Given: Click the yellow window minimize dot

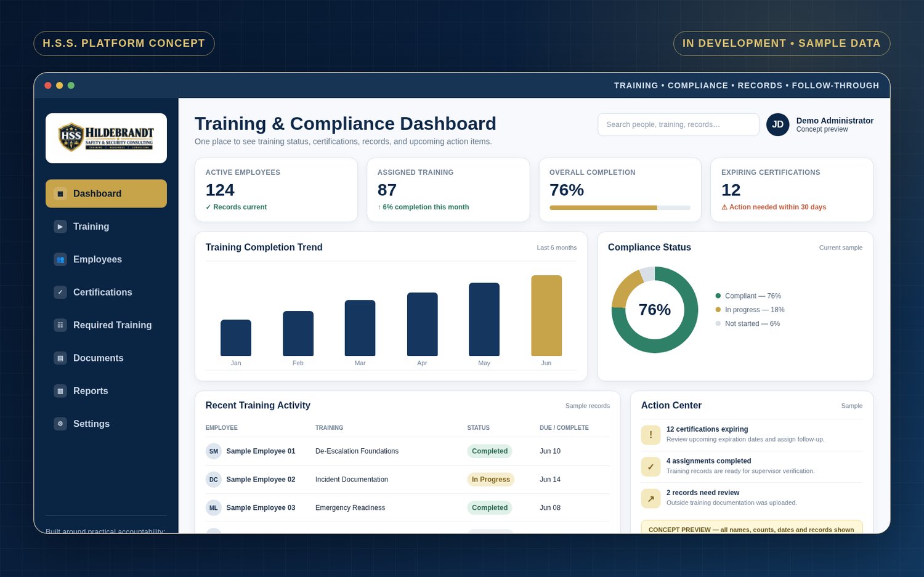Looking at the screenshot, I should (x=60, y=86).
